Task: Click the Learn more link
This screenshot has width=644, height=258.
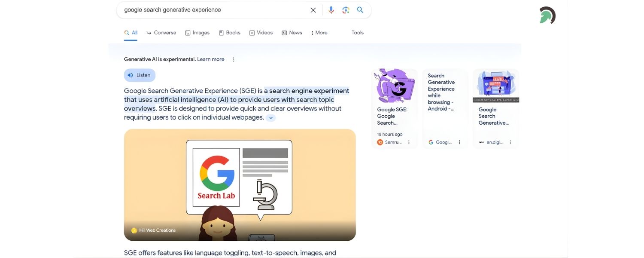Action: tap(210, 59)
